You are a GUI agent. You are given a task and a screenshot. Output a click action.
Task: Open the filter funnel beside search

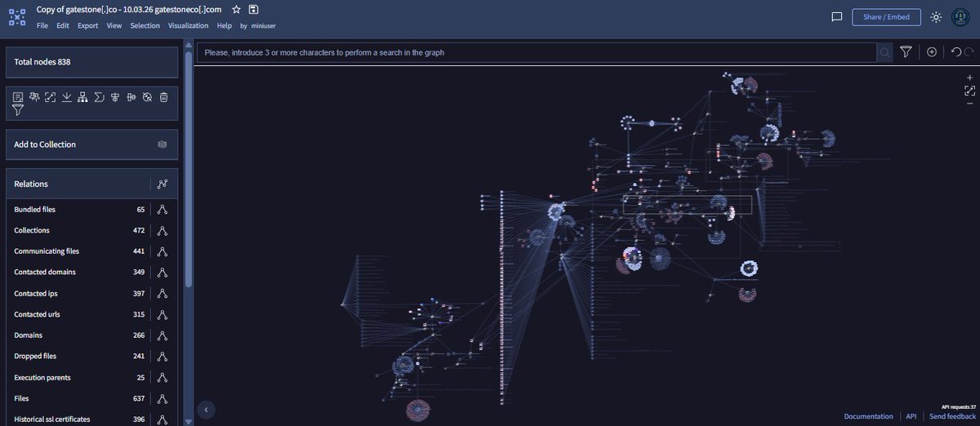906,52
